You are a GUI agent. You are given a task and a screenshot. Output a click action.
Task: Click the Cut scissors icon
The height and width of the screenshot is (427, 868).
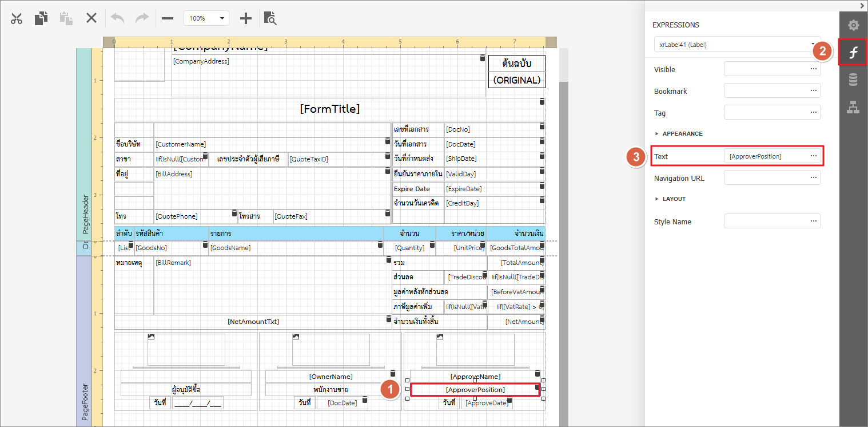pyautogui.click(x=17, y=18)
